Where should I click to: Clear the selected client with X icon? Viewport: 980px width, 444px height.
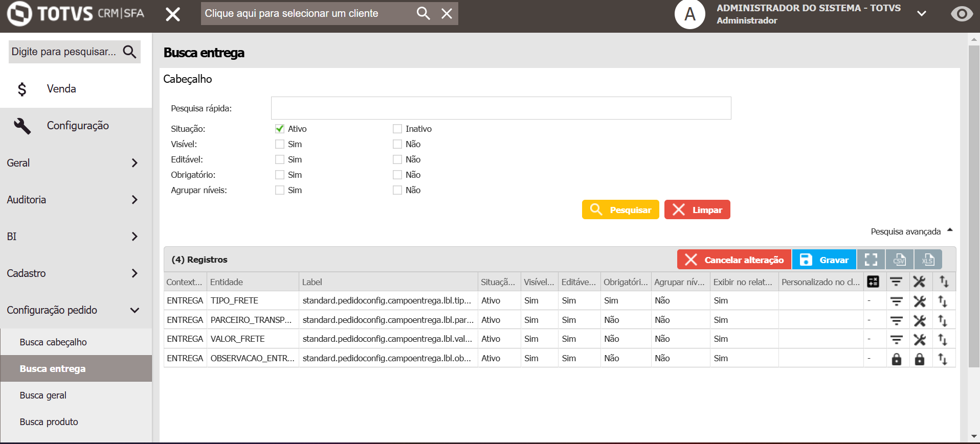[447, 14]
